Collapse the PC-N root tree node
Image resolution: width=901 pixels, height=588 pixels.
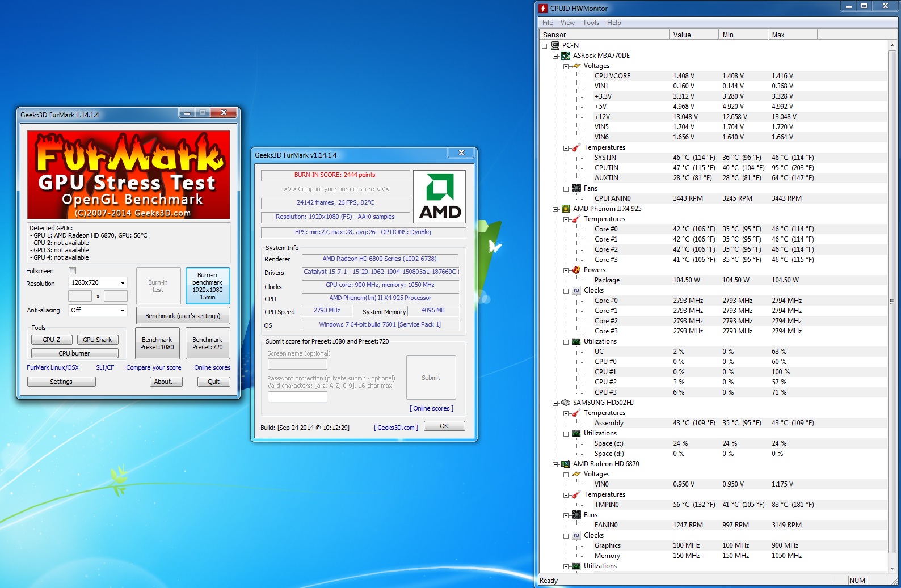(545, 46)
